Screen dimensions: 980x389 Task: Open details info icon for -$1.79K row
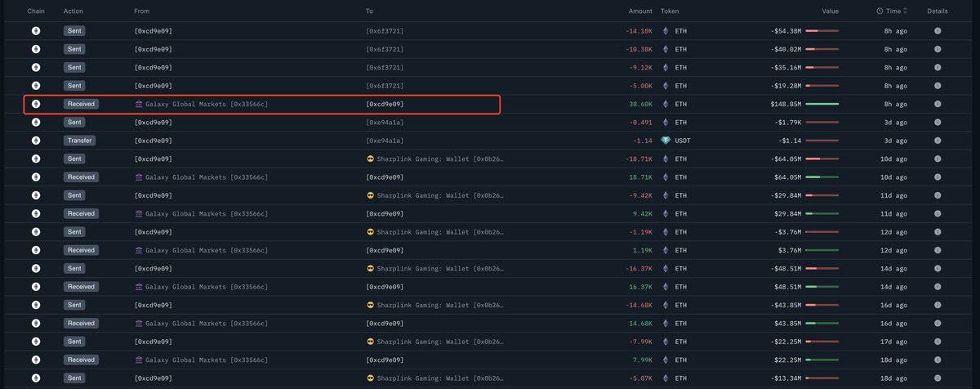937,122
